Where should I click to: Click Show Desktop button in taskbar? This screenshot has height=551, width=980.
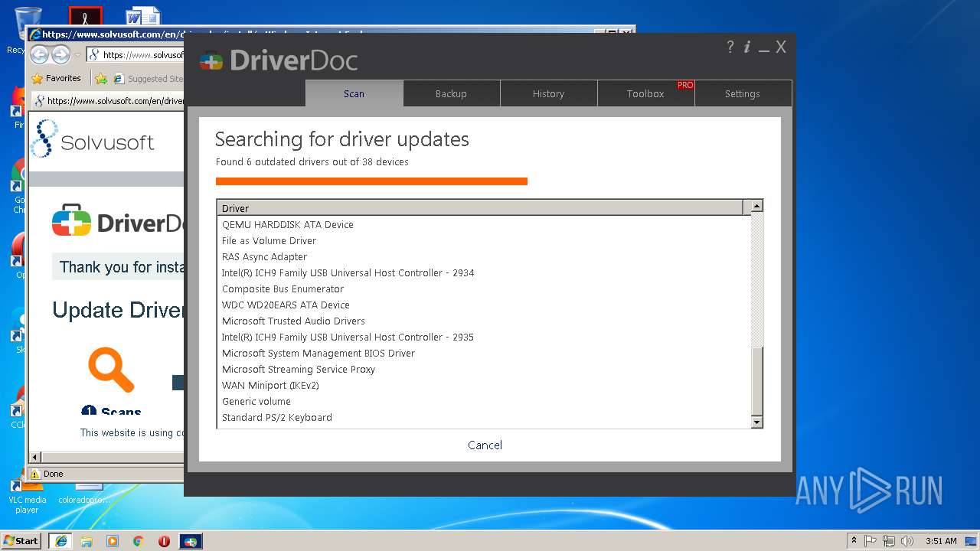click(972, 541)
